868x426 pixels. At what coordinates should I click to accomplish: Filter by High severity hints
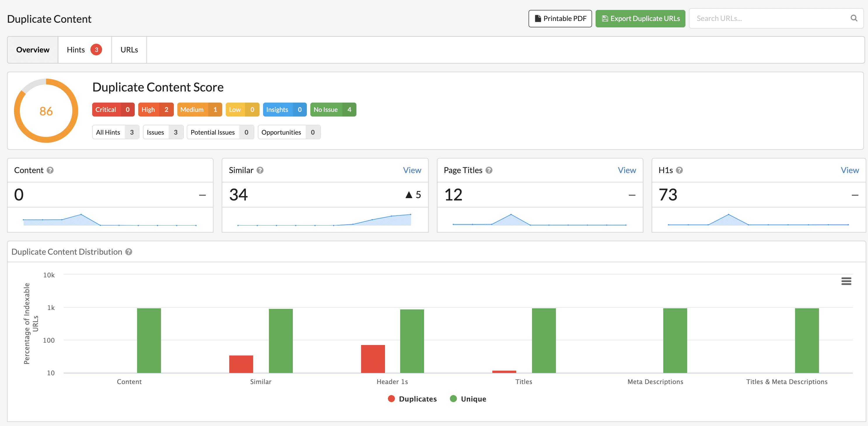(x=155, y=110)
